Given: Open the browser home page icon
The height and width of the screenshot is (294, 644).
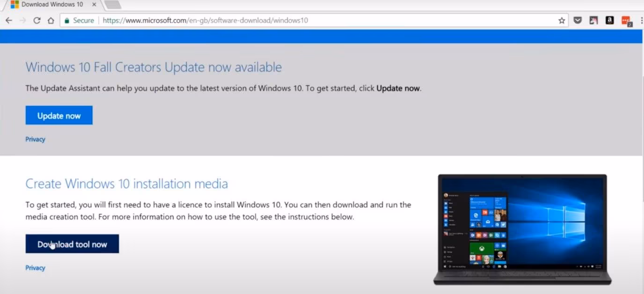Looking at the screenshot, I should [x=51, y=21].
